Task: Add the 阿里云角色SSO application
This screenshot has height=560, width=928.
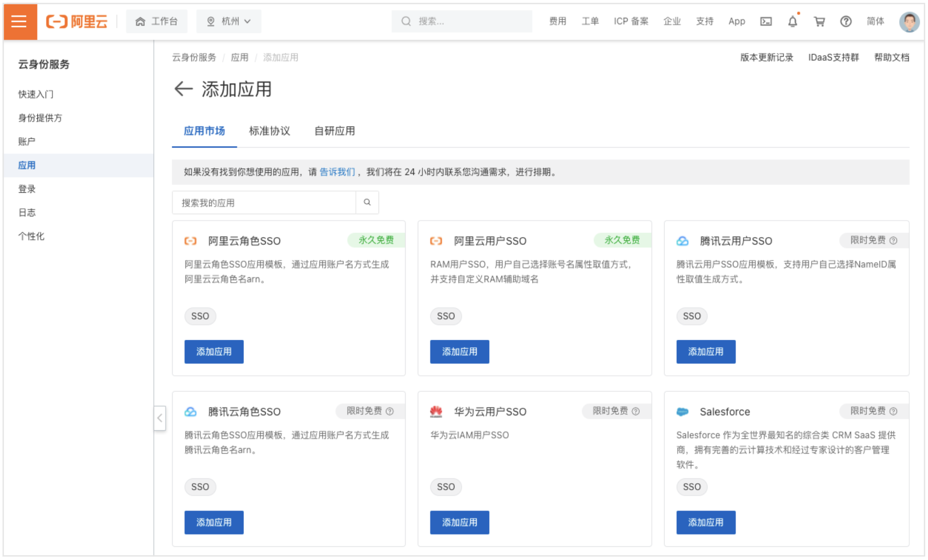Action: pos(214,352)
